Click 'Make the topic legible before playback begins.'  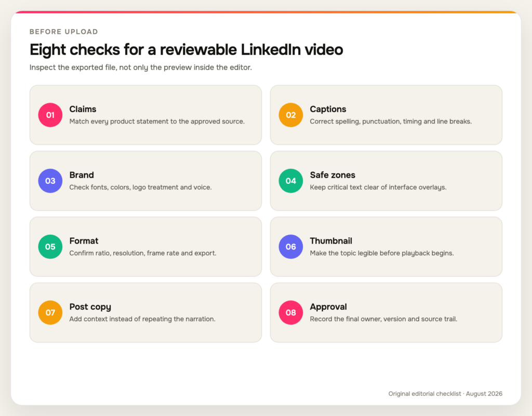pyautogui.click(x=382, y=253)
